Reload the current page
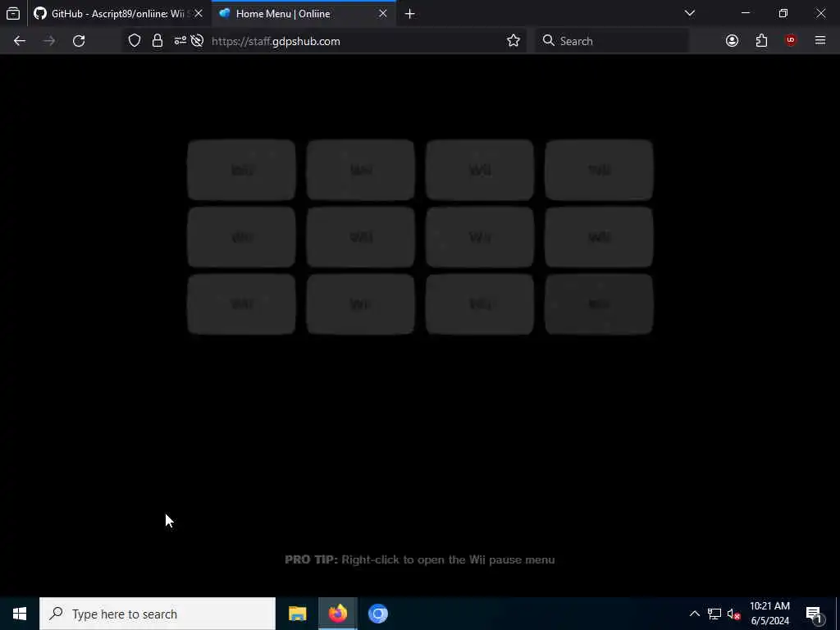This screenshot has height=630, width=840. tap(79, 41)
